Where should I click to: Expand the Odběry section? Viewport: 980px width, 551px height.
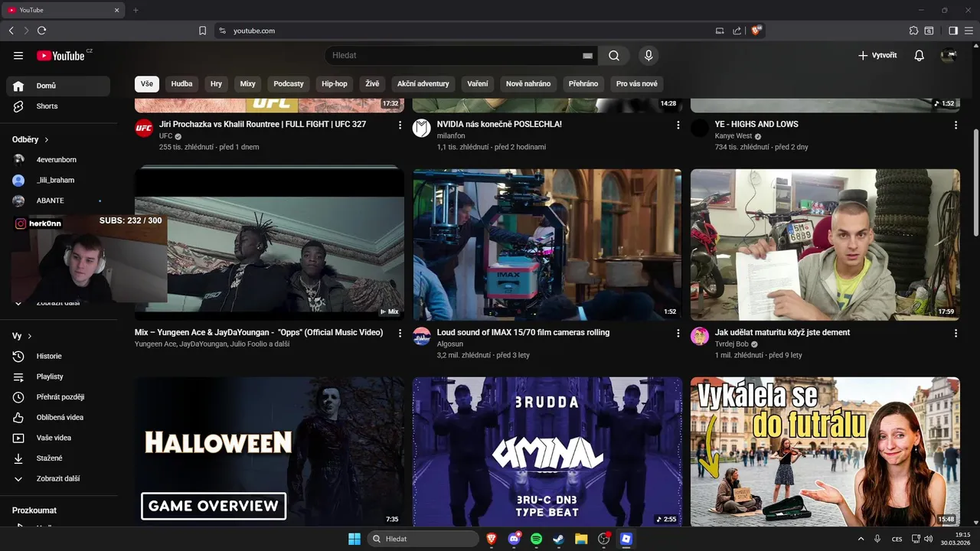tap(31, 139)
